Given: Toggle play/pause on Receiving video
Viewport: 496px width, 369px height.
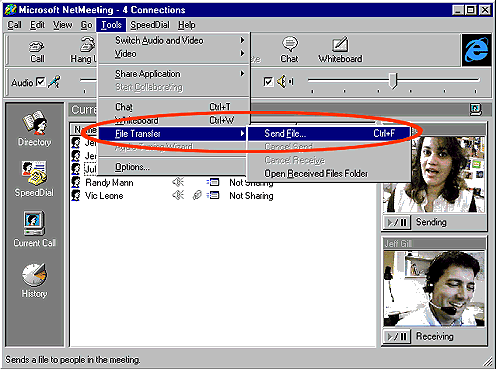Looking at the screenshot, I should coord(396,336).
